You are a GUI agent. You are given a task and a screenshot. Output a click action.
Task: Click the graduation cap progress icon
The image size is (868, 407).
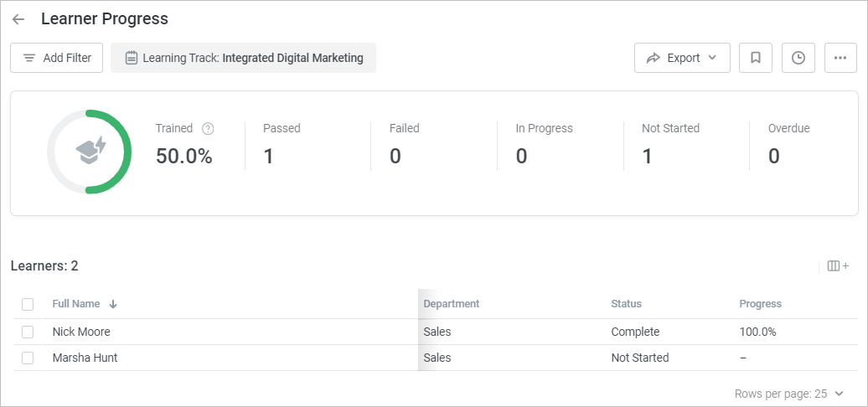90,151
